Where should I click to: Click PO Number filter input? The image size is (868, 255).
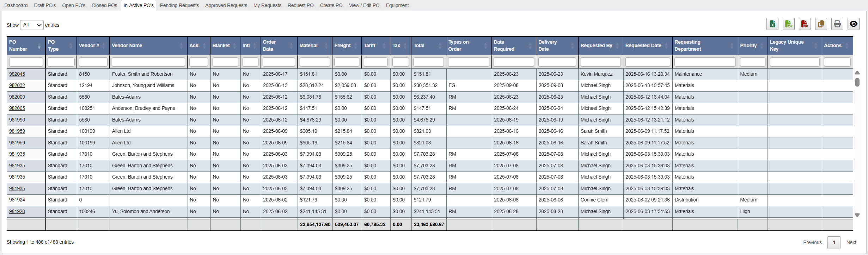(x=26, y=62)
